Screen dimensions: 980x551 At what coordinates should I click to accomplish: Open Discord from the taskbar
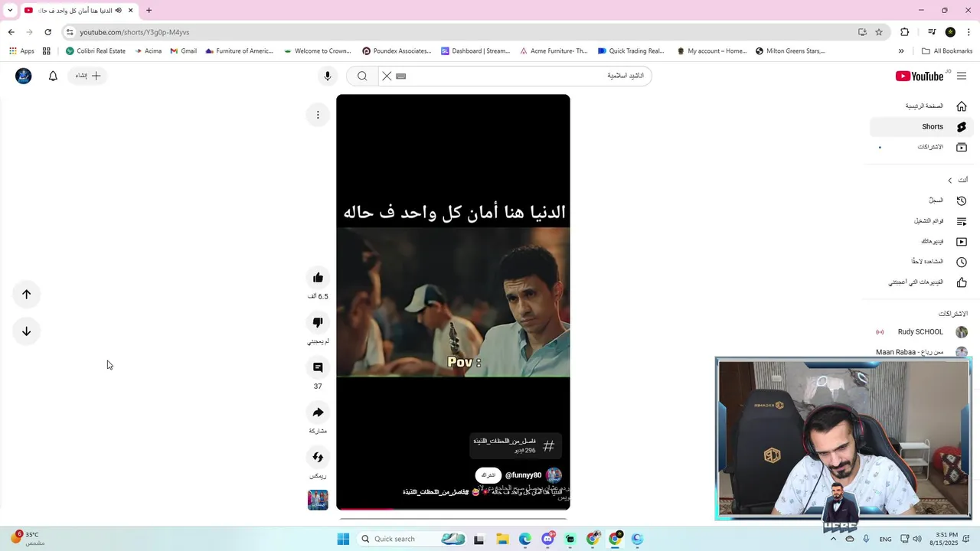[x=547, y=539]
